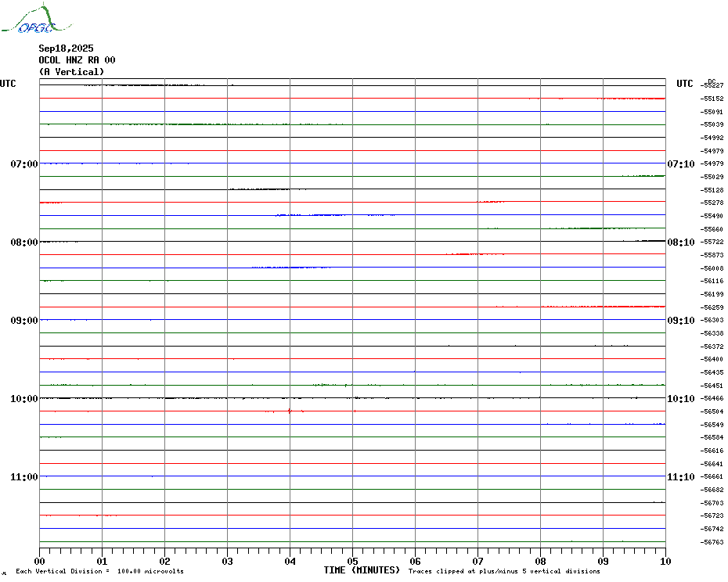Click the 00 minute mark on x-axis

click(x=39, y=561)
